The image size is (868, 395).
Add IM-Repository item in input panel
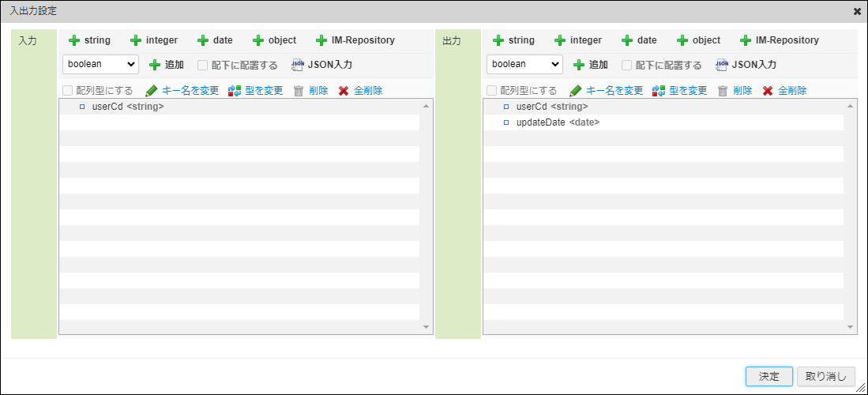coord(355,40)
